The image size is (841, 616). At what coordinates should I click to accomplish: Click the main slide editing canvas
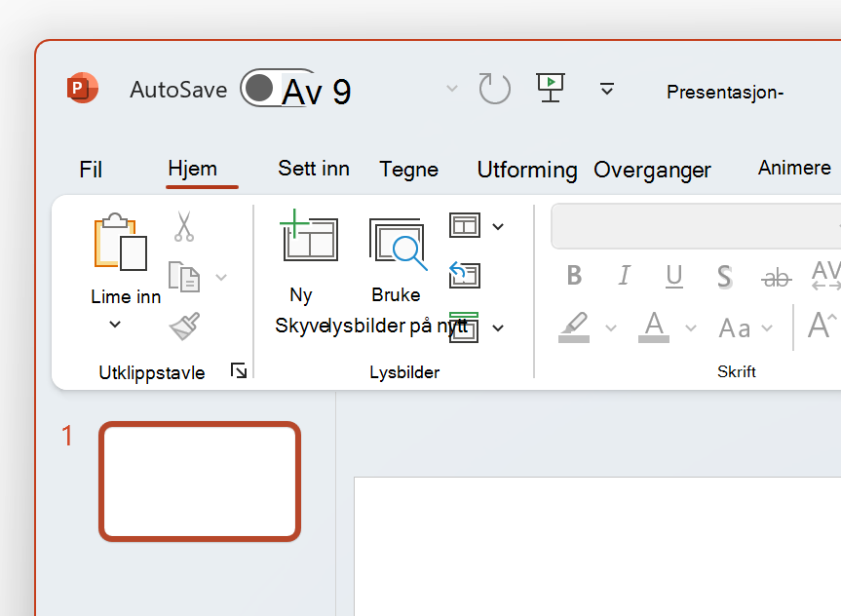coord(597,546)
